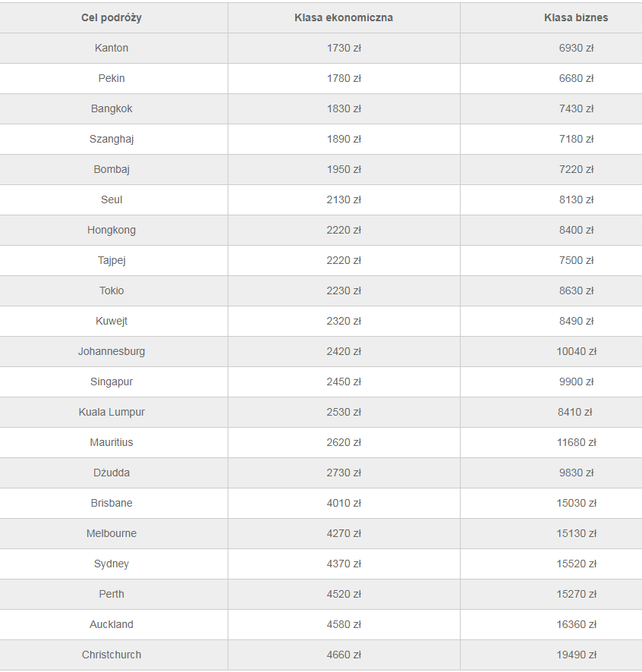The width and height of the screenshot is (642, 672).
Task: Click Christchurch business price 19490 zł
Action: (576, 655)
